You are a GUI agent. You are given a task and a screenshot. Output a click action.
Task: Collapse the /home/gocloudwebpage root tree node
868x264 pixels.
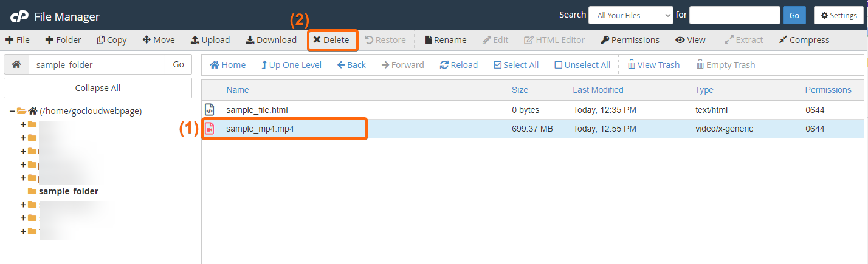click(12, 111)
